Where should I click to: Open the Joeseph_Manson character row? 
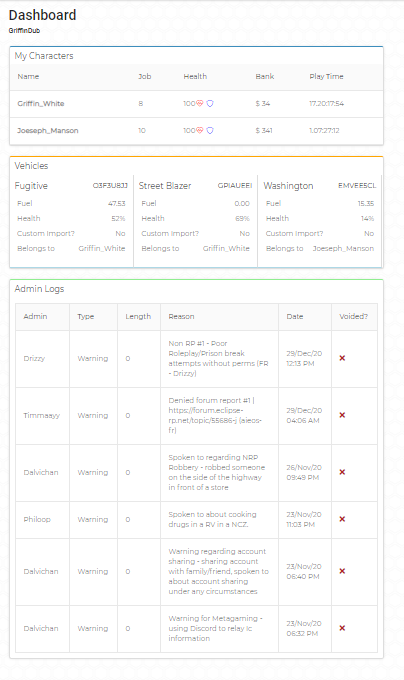click(196, 131)
